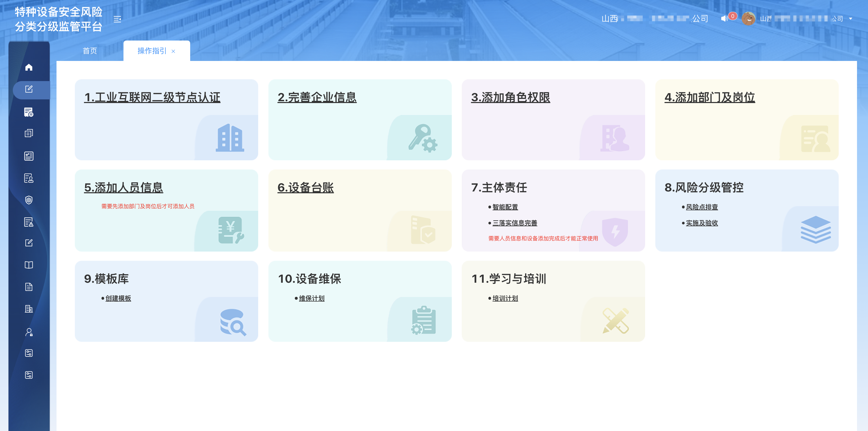Viewport: 868px width, 431px height.
Task: Click the user avatar picture
Action: (748, 19)
